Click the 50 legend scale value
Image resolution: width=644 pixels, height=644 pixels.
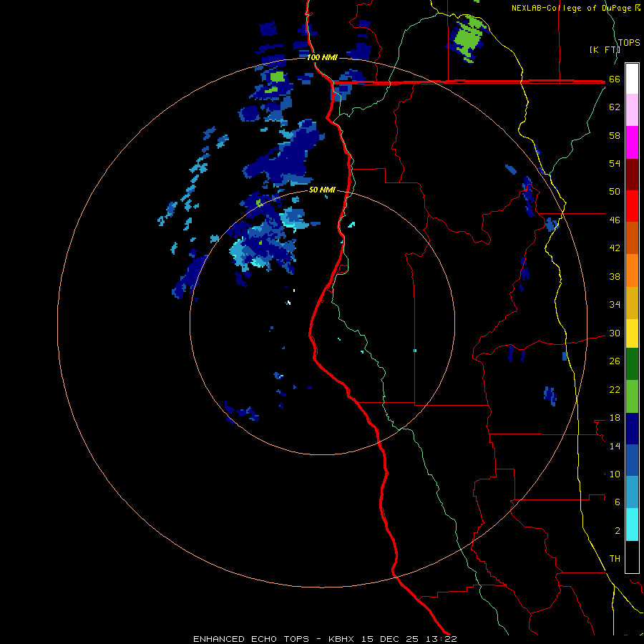(x=615, y=191)
